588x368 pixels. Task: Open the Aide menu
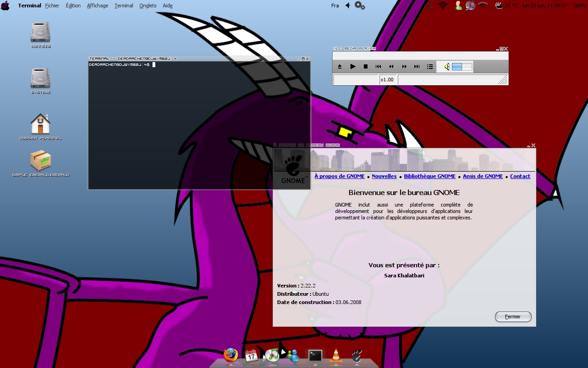coord(168,6)
